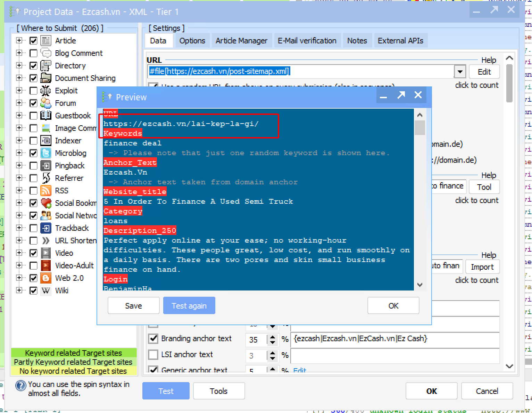Click the Pingback arrow icon

point(46,166)
